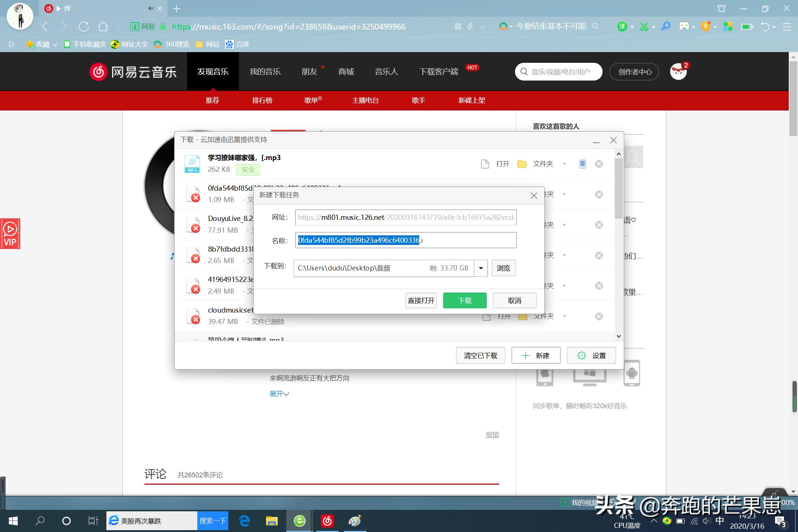Click the password manager key icon

(666, 26)
